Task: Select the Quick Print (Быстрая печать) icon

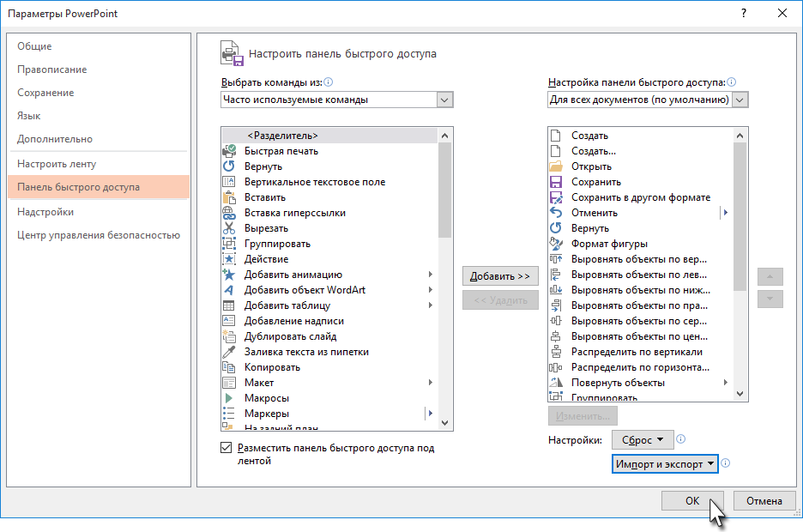Action: 229,151
